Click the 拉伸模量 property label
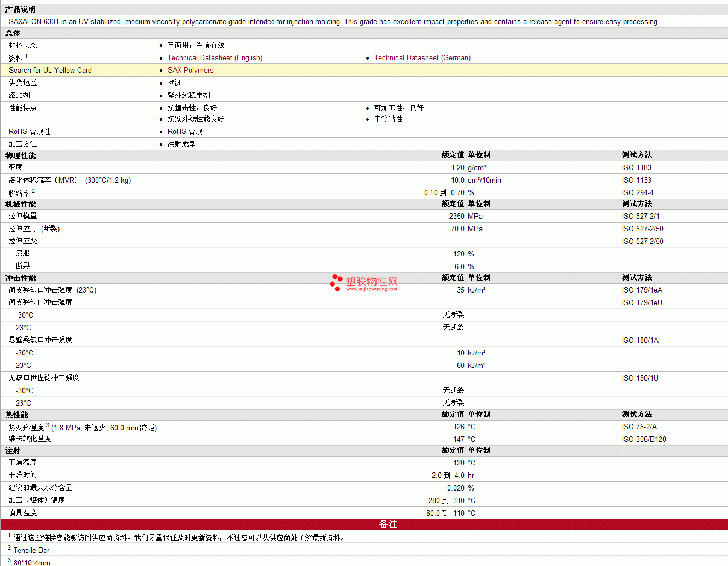 coord(23,216)
